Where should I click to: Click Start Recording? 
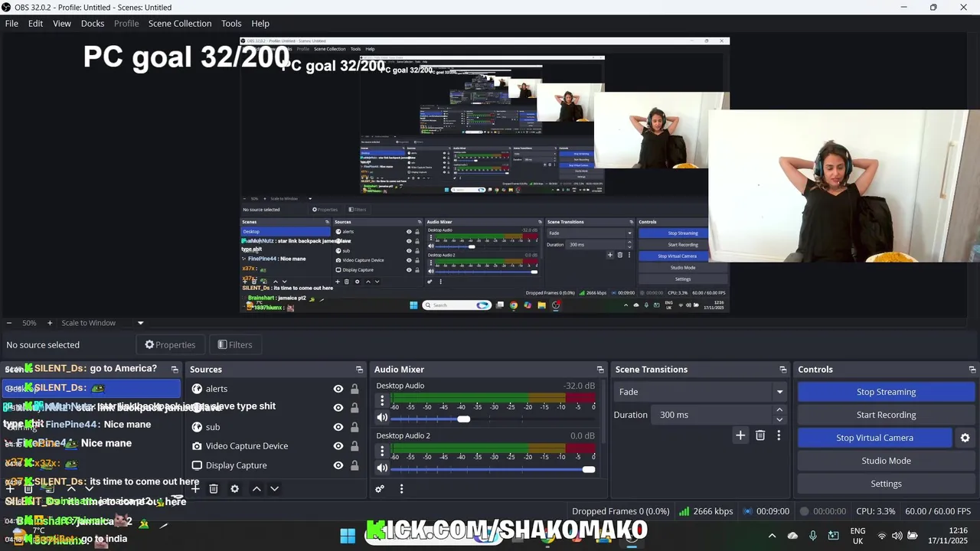(886, 415)
